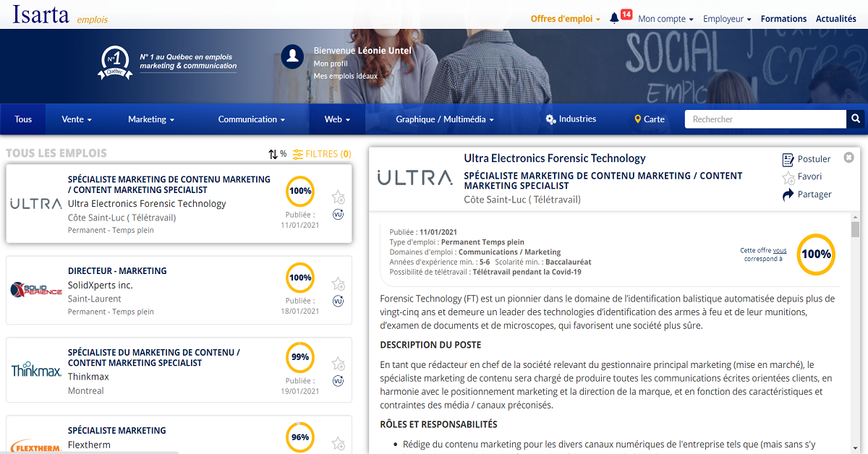The width and height of the screenshot is (868, 454).
Task: Click the 99% match circle on Thinkmax card
Action: click(x=300, y=357)
